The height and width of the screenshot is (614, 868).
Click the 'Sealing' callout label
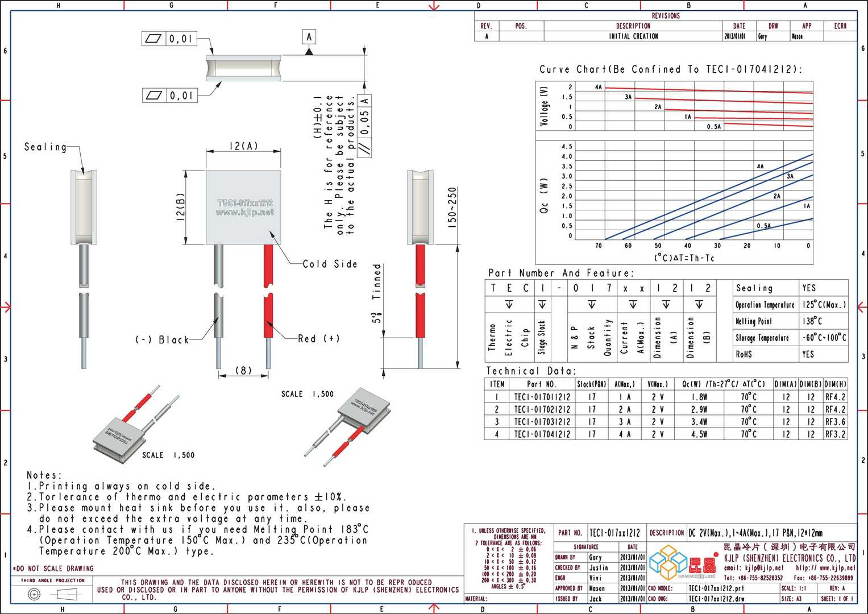point(45,147)
